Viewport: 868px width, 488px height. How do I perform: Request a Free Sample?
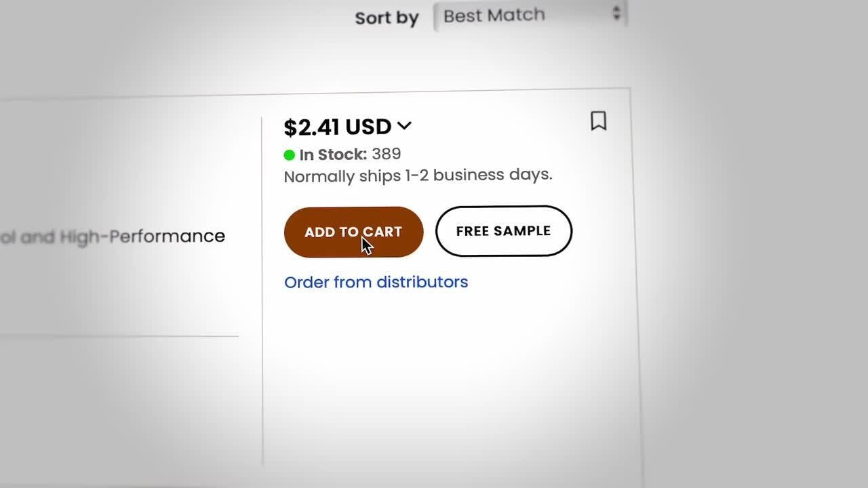coord(503,231)
